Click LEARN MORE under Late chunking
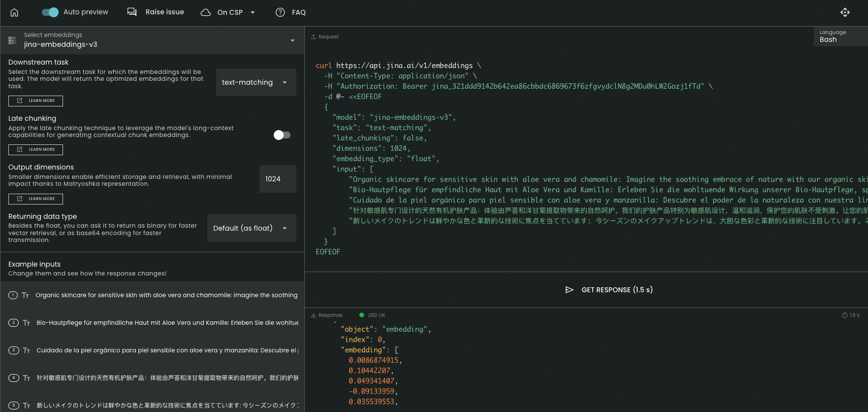 (x=35, y=149)
